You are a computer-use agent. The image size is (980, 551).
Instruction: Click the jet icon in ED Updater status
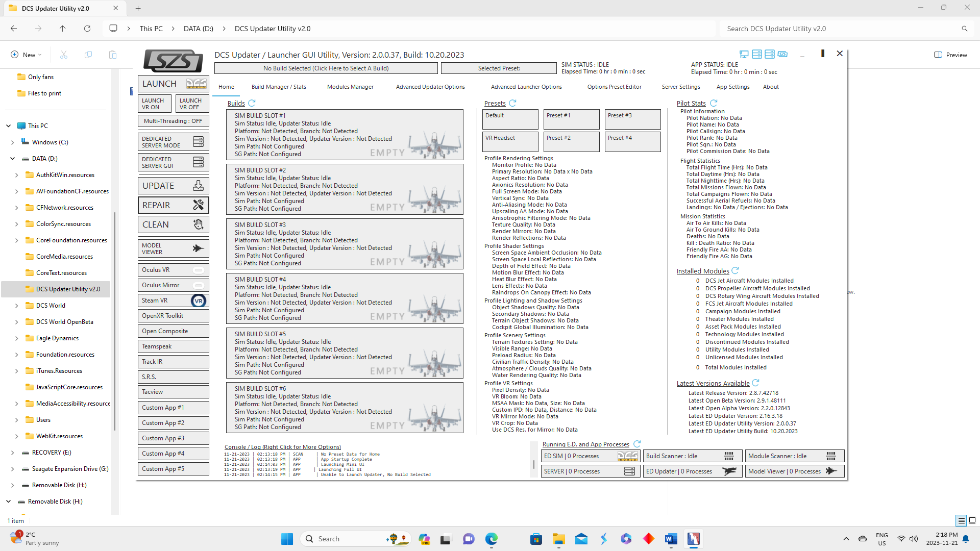[729, 471]
